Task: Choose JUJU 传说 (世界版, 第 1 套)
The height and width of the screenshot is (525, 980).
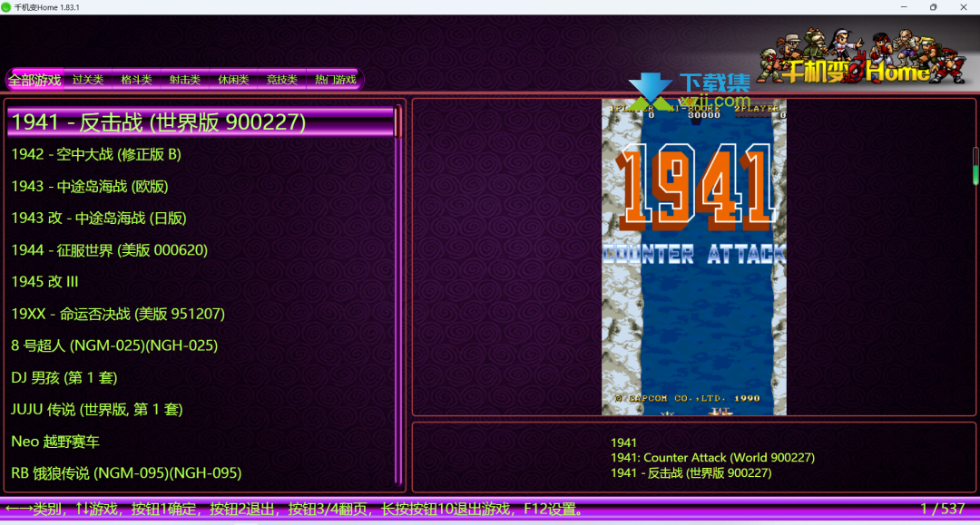Action: point(97,410)
